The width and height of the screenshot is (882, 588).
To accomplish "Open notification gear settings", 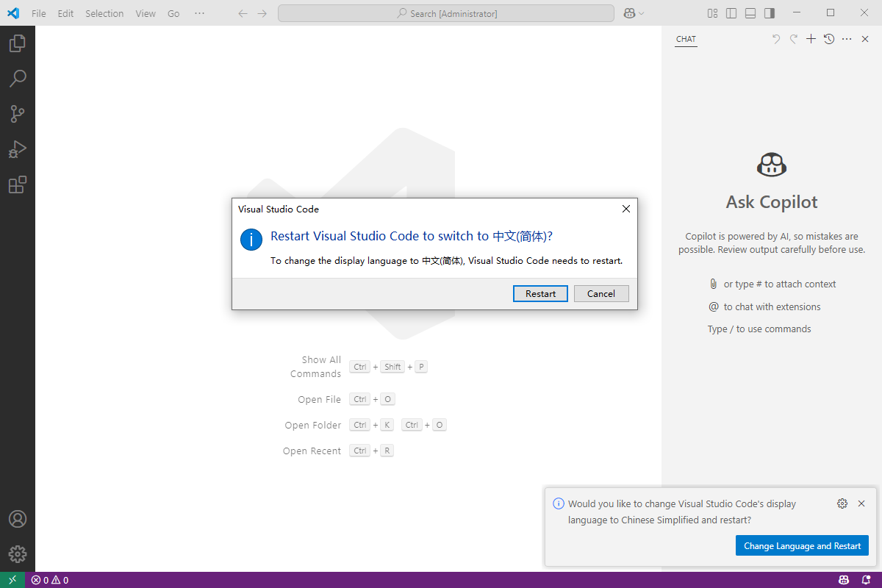I will click(x=842, y=503).
